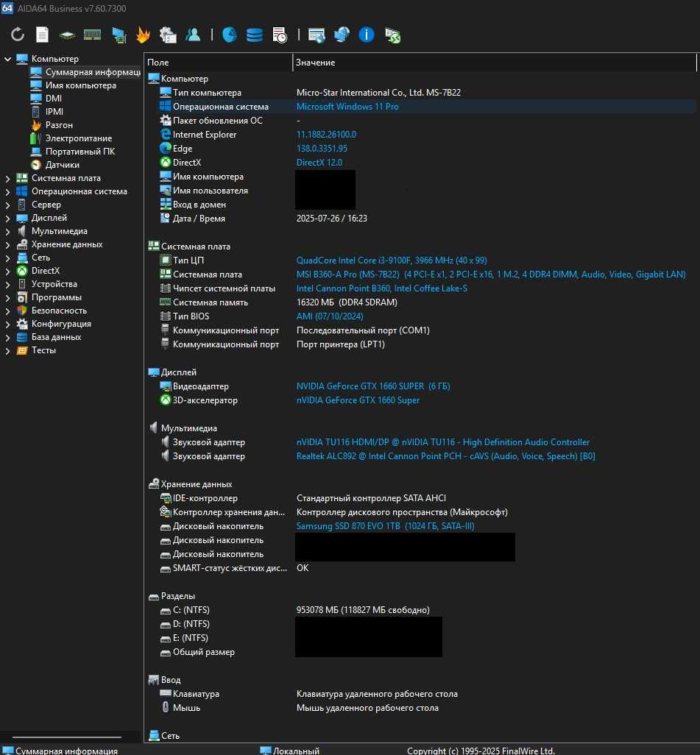Click the blue pie chart toolbar icon

[230, 35]
